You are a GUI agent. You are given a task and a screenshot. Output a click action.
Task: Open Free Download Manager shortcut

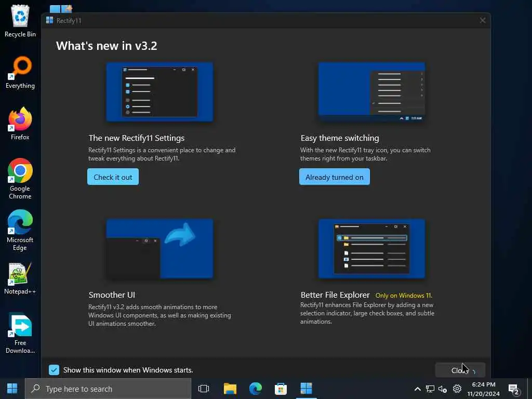pyautogui.click(x=20, y=333)
